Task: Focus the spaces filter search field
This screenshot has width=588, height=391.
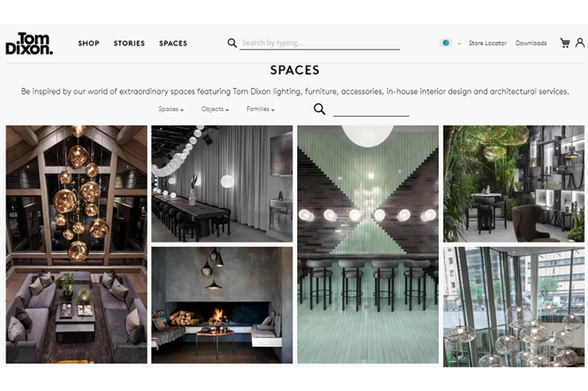Action: 371,110
